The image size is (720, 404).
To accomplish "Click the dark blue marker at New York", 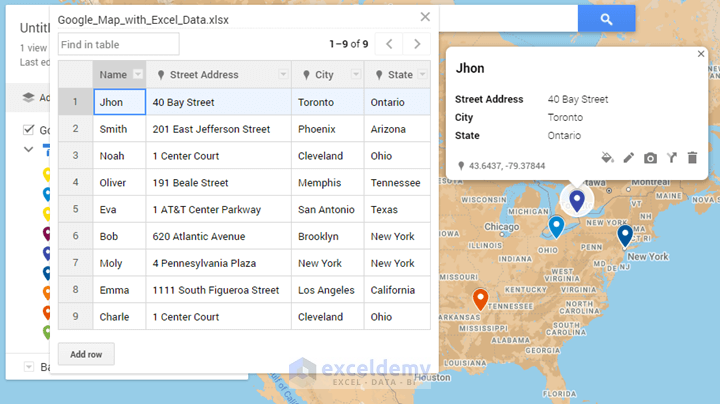I will tap(624, 236).
